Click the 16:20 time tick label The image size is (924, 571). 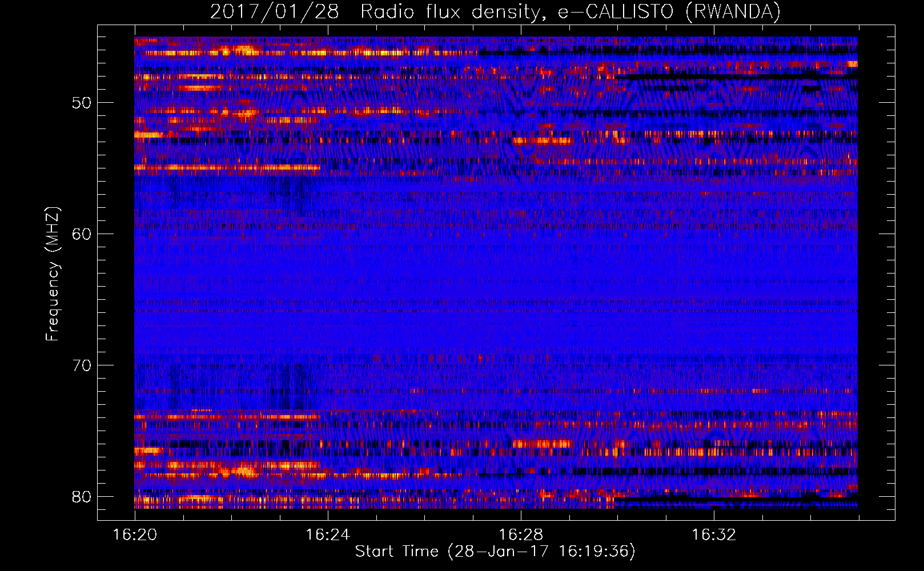135,535
